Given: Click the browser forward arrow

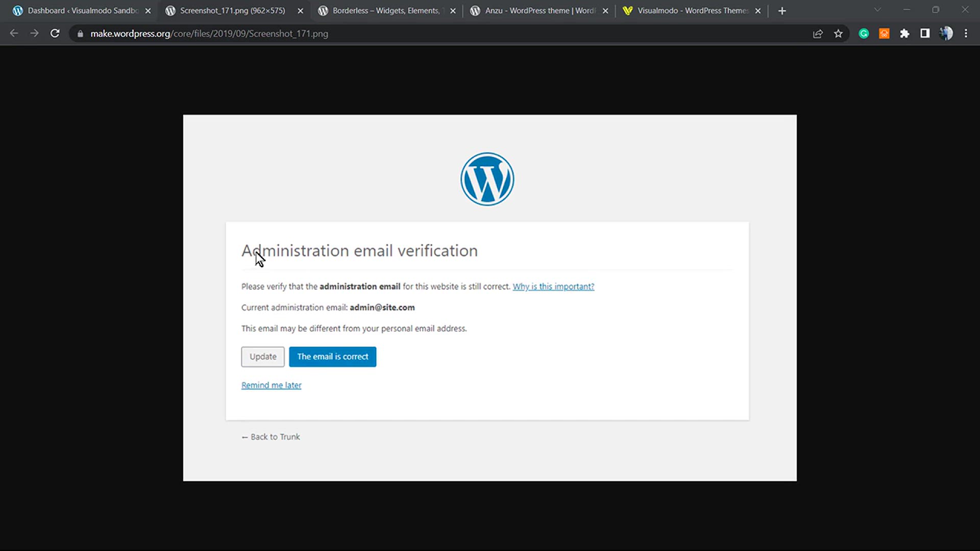Looking at the screenshot, I should [x=34, y=34].
